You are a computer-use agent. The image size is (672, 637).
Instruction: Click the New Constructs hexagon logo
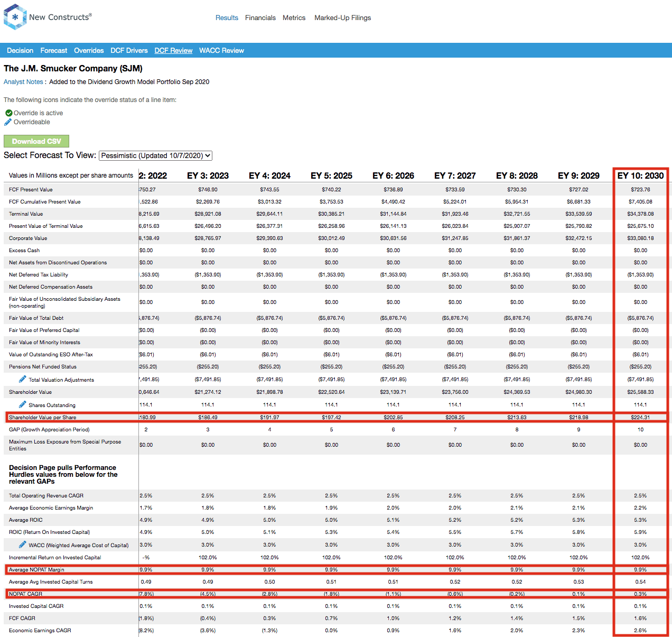point(15,17)
